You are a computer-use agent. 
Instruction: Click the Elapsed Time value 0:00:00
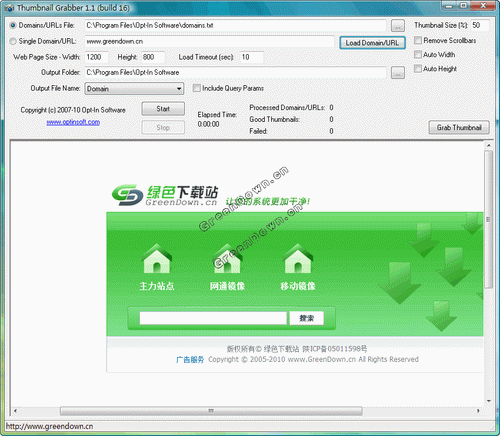coord(208,124)
